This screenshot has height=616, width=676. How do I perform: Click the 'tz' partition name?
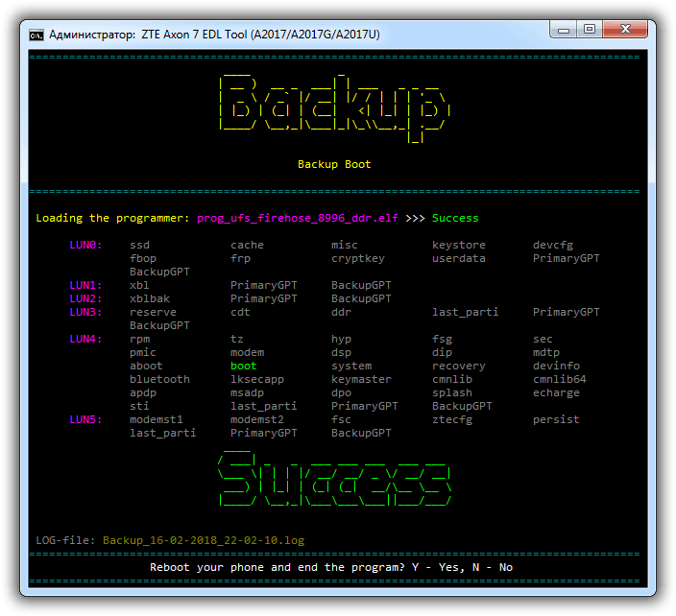(x=237, y=339)
